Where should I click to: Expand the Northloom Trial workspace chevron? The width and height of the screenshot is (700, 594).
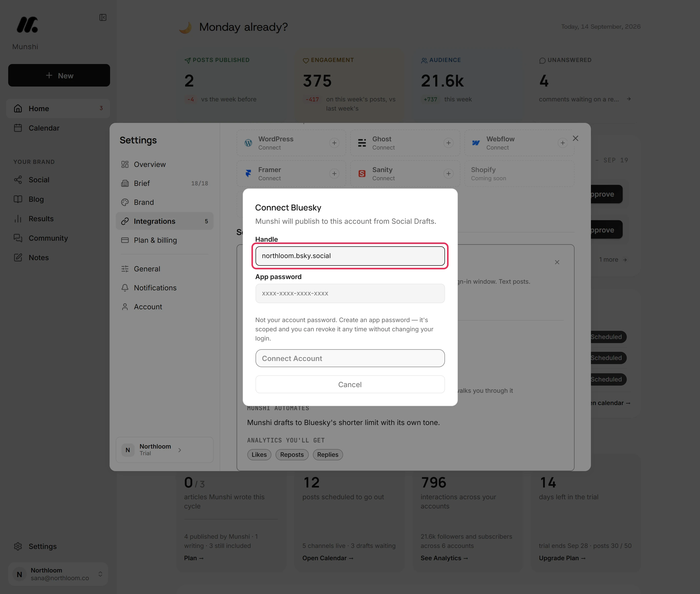180,450
